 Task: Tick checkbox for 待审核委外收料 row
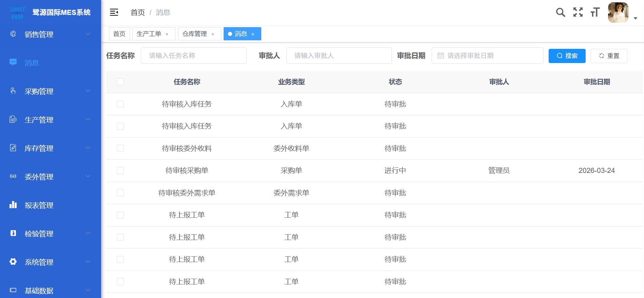[120, 148]
